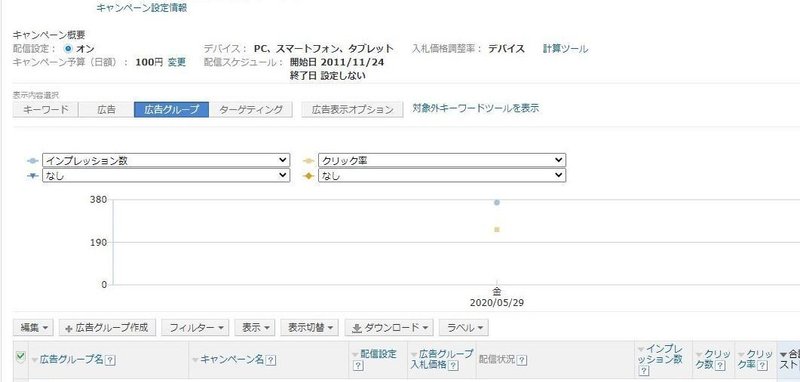
Task: Click the blue impression data point on graph
Action: pyautogui.click(x=497, y=202)
